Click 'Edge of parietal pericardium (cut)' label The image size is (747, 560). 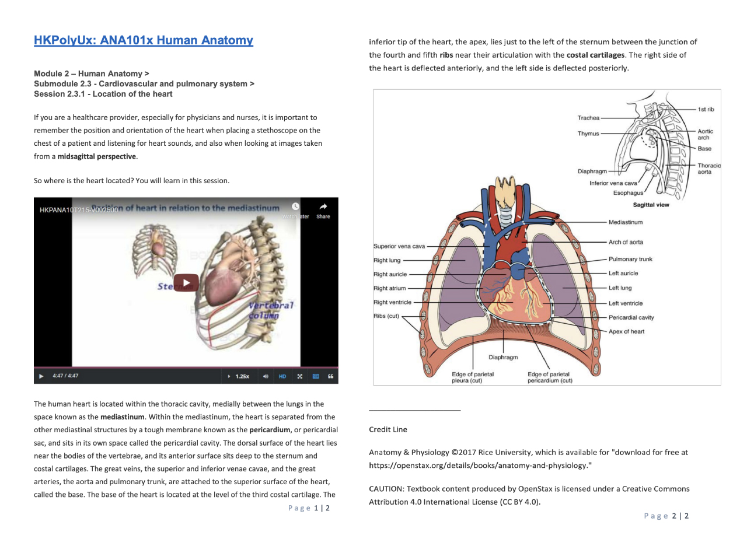pyautogui.click(x=550, y=377)
